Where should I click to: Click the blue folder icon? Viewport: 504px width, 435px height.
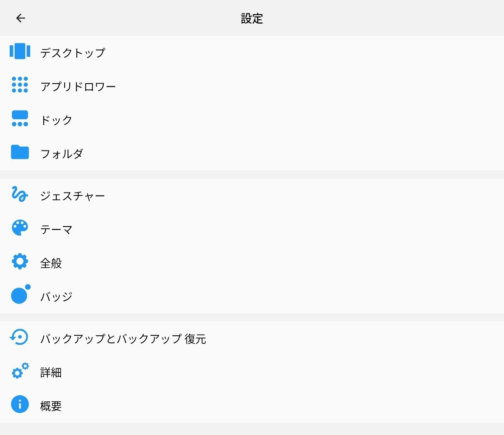pyautogui.click(x=20, y=152)
